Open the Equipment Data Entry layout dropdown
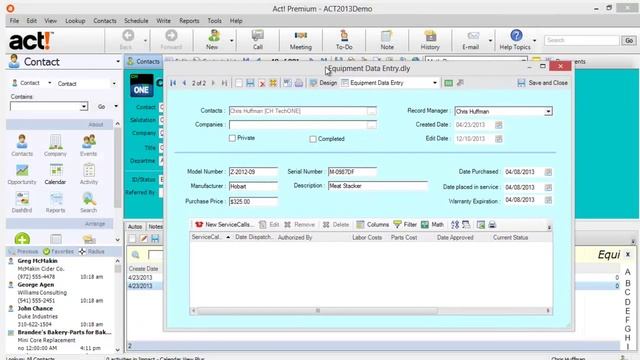640x360 pixels. [x=434, y=83]
